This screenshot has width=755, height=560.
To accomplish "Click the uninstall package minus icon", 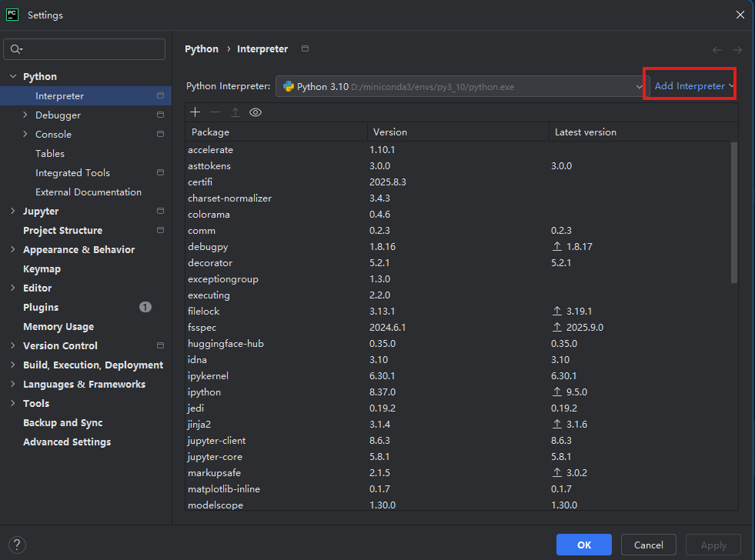I will (x=215, y=112).
